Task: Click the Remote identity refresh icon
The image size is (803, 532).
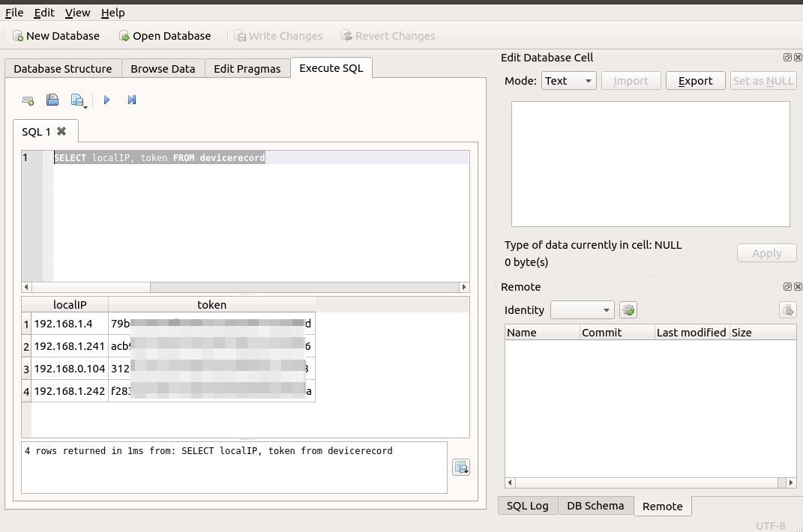Action: [x=628, y=309]
